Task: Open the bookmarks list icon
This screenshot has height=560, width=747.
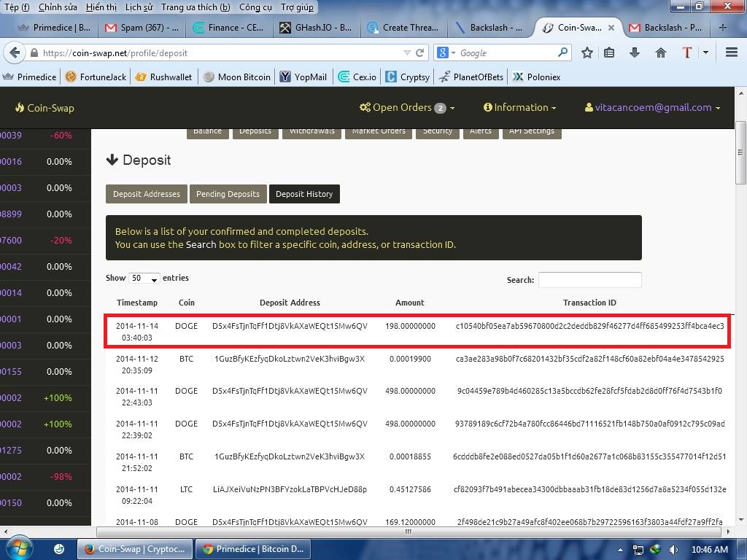Action: [609, 52]
